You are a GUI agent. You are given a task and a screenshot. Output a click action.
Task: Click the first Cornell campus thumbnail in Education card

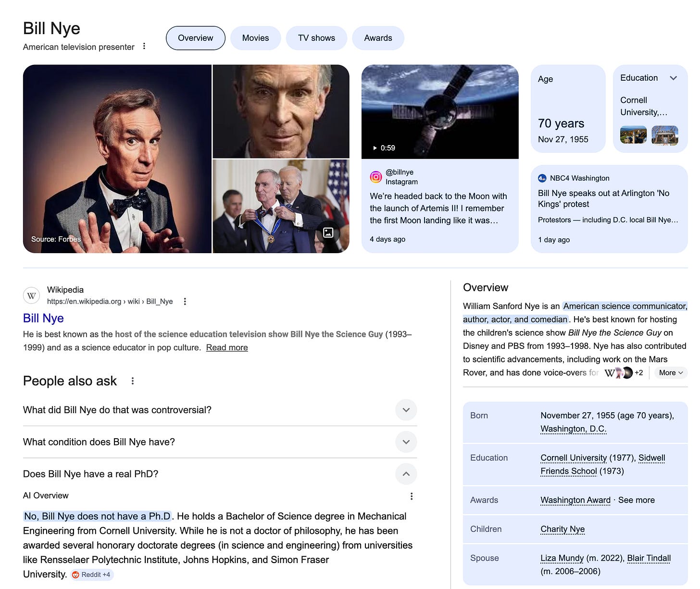point(633,135)
